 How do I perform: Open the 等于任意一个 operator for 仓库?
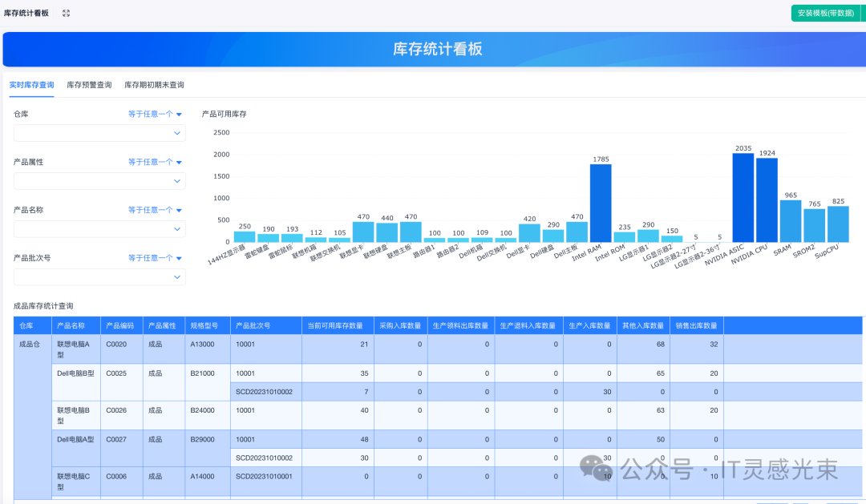(x=155, y=114)
